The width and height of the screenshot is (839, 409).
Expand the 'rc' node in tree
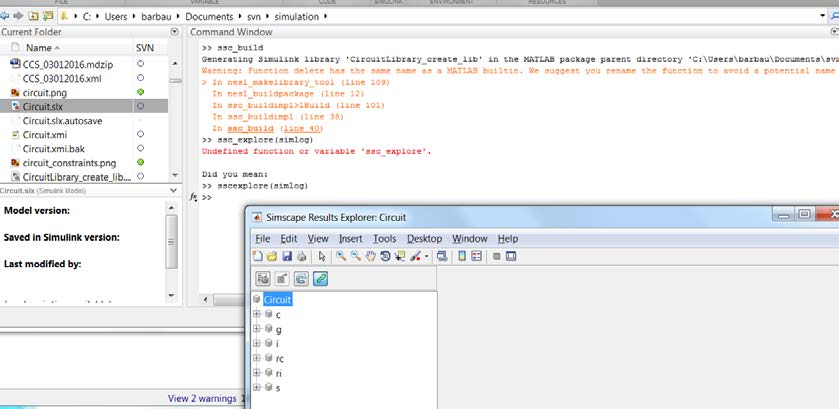(x=257, y=358)
